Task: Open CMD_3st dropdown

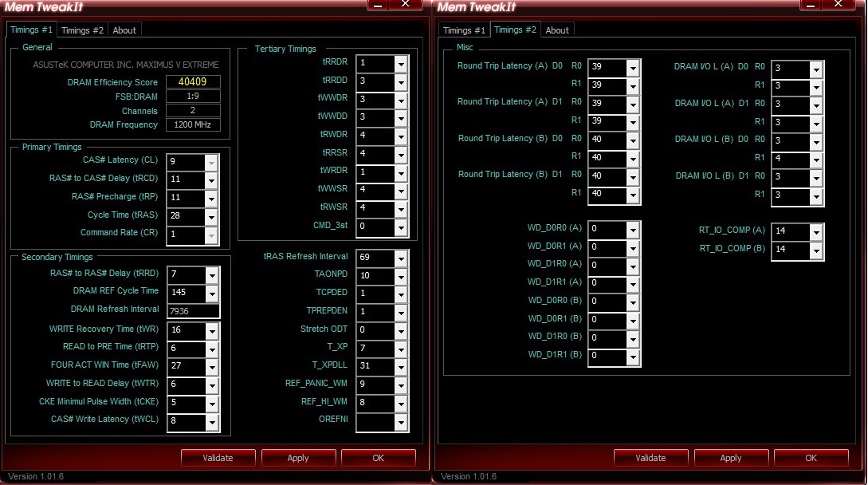Action: click(x=401, y=228)
